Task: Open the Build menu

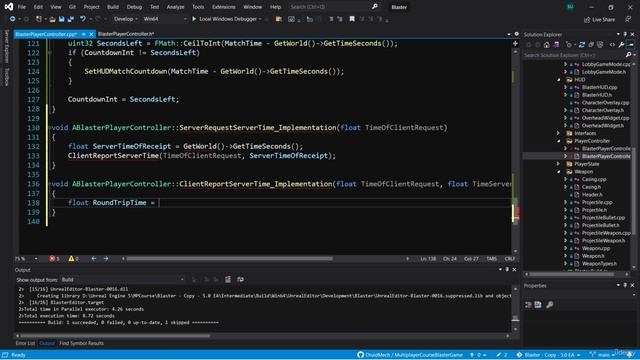Action: [113, 7]
